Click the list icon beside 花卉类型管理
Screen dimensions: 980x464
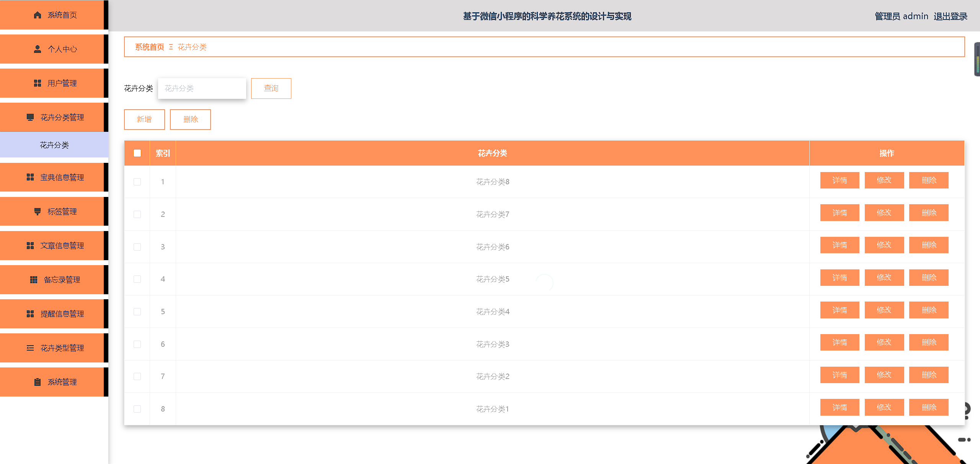(x=30, y=348)
